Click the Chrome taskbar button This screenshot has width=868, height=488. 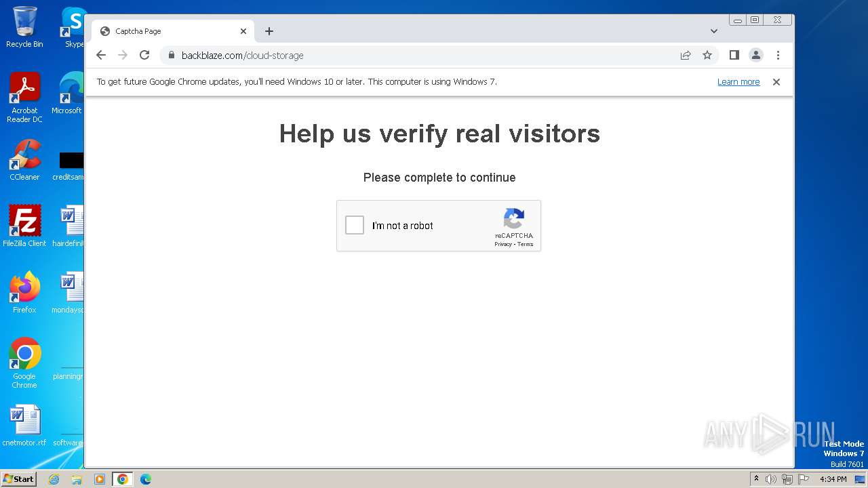(x=122, y=479)
